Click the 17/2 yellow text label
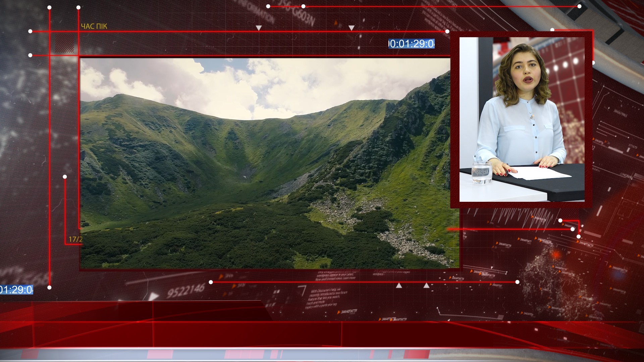644x362 pixels. 75,239
